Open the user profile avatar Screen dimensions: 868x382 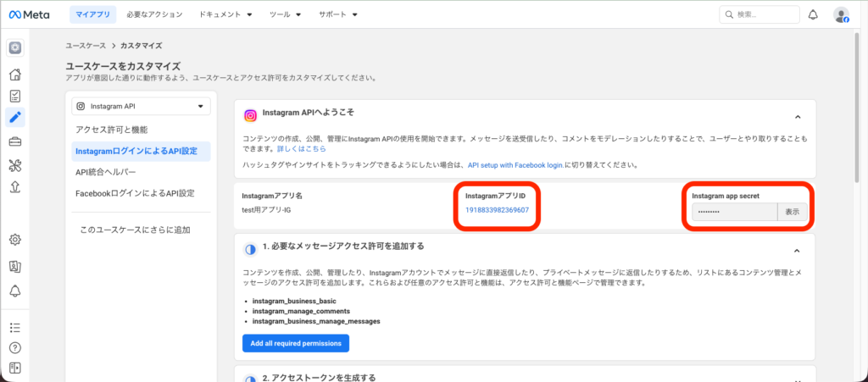pos(841,14)
